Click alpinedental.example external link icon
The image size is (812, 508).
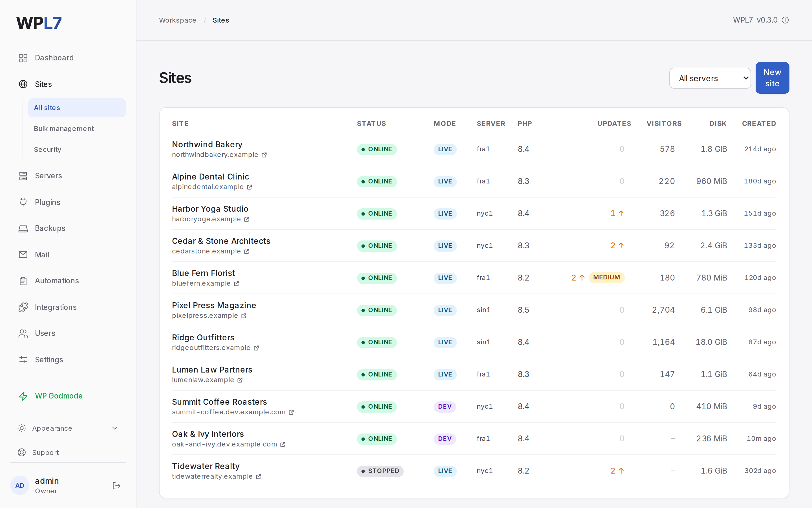(249, 187)
